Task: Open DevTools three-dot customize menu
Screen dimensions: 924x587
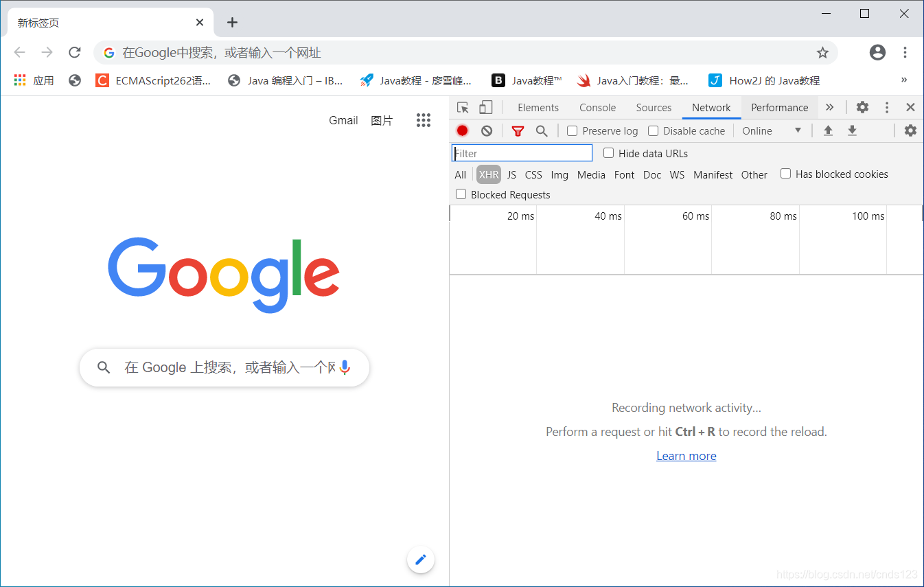Action: [x=887, y=108]
